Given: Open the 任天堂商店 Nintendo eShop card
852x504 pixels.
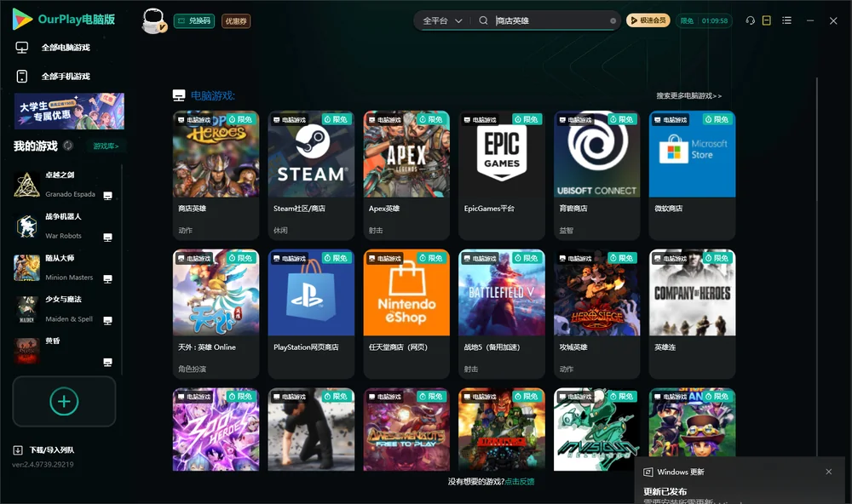Looking at the screenshot, I should tap(406, 314).
